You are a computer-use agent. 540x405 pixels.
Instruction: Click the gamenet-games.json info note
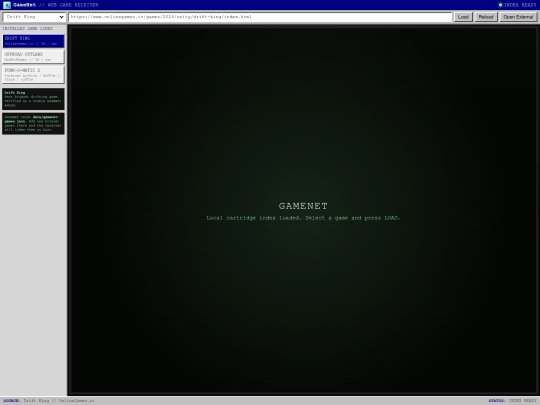33,123
